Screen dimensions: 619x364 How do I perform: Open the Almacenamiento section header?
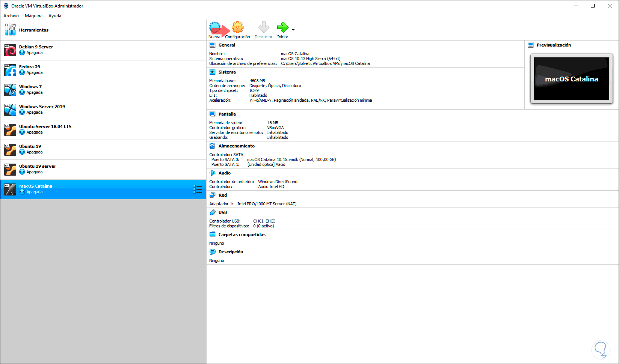pos(237,146)
